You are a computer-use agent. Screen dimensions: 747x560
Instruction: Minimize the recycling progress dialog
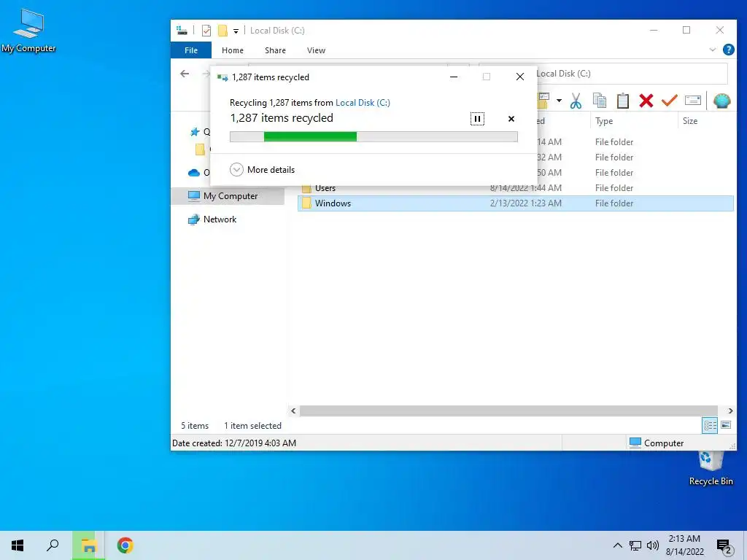(454, 77)
